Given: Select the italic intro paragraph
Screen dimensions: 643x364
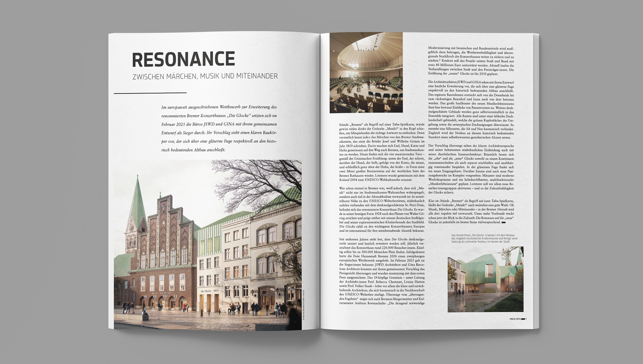Looking at the screenshot, I should click(x=219, y=128).
